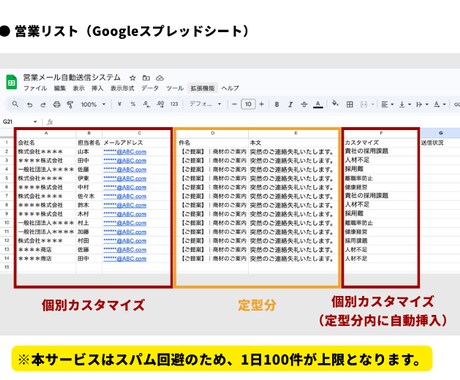Increase font size with the plus button

point(262,104)
